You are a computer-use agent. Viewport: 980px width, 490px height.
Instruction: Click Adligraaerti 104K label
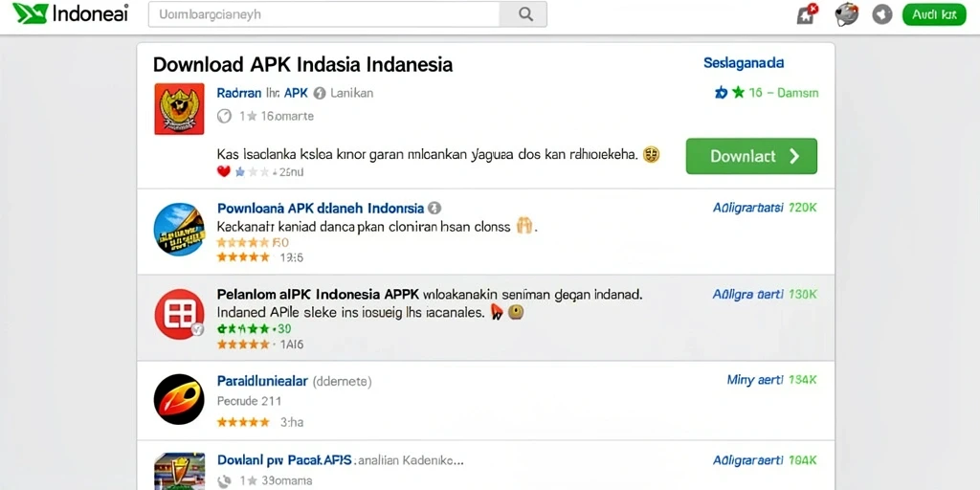[765, 460]
